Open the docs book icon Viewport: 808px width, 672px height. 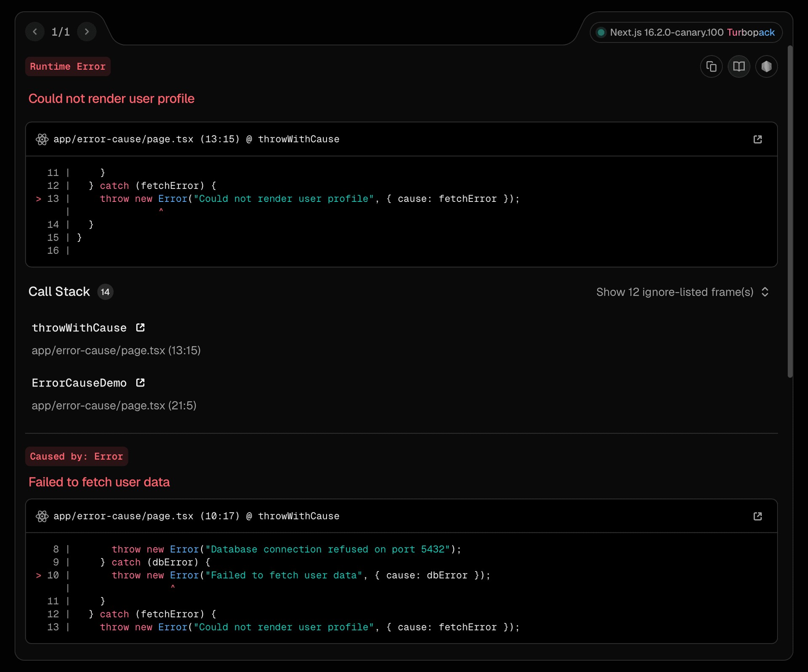click(x=739, y=66)
